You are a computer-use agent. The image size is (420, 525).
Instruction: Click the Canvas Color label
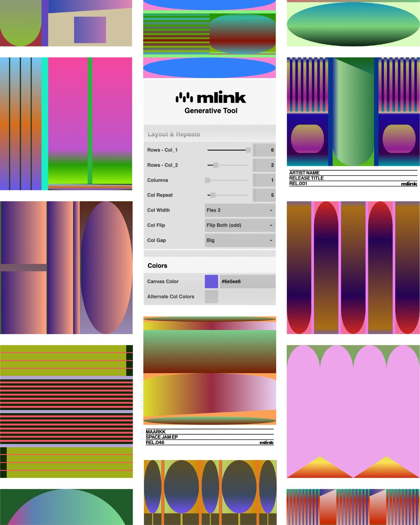[163, 282]
